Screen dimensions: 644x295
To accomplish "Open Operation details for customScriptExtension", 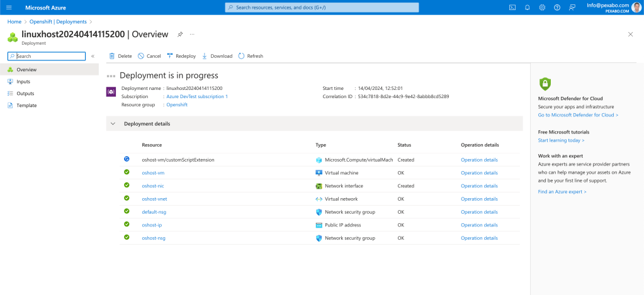I will coord(479,160).
